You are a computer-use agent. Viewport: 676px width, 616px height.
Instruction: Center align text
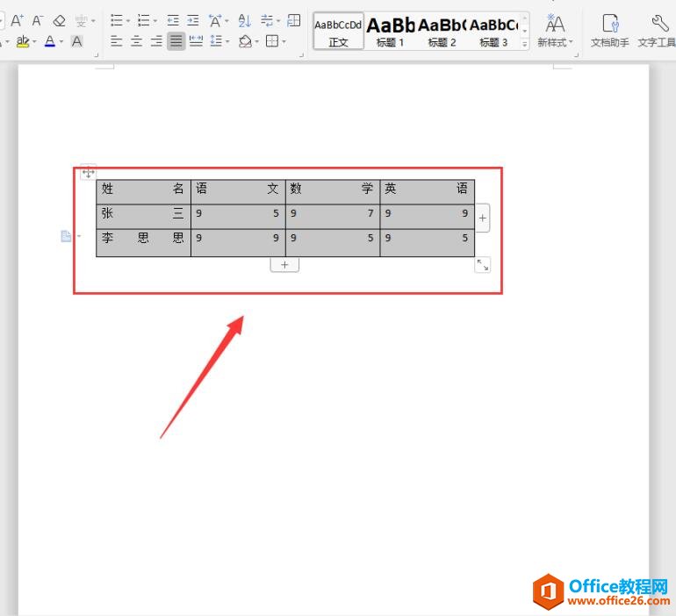pyautogui.click(x=136, y=41)
